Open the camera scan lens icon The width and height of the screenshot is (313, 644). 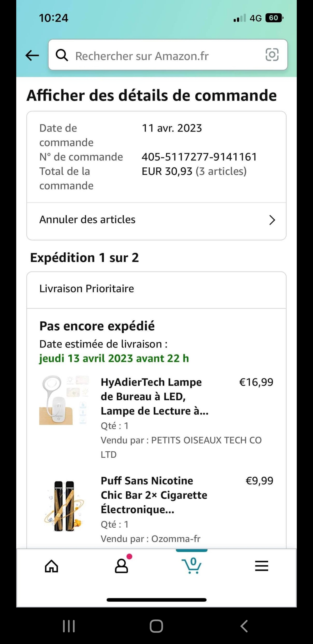tap(272, 55)
